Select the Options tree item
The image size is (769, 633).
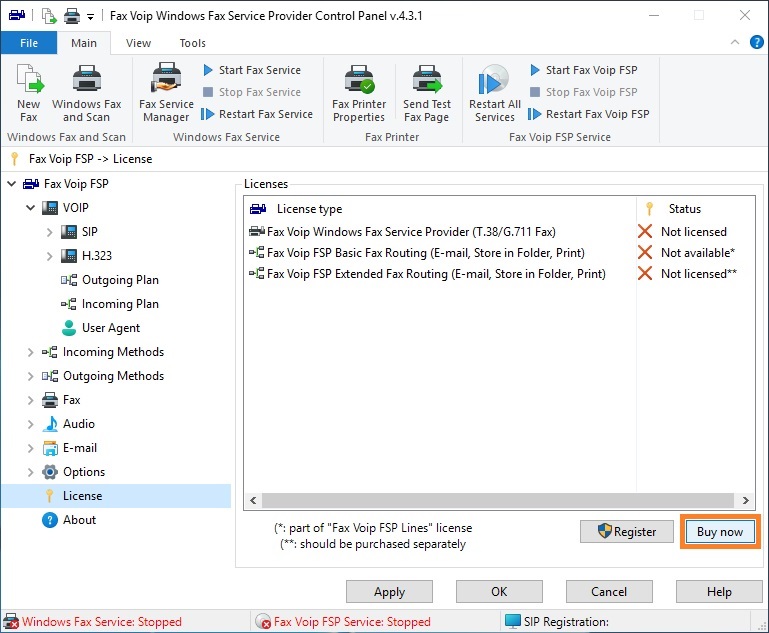[74, 472]
